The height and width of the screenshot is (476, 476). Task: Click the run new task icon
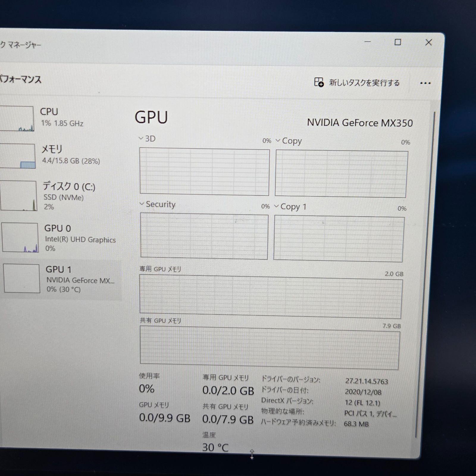coord(319,82)
